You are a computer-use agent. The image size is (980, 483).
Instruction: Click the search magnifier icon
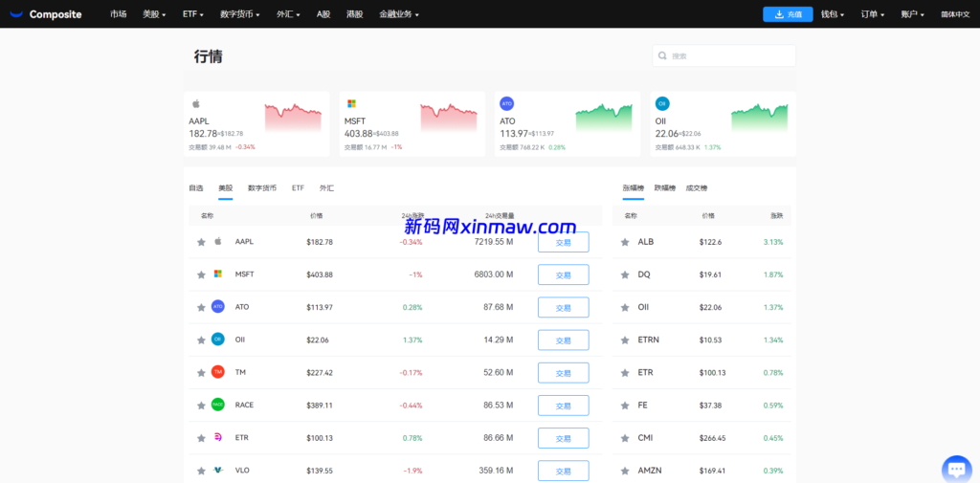point(662,55)
